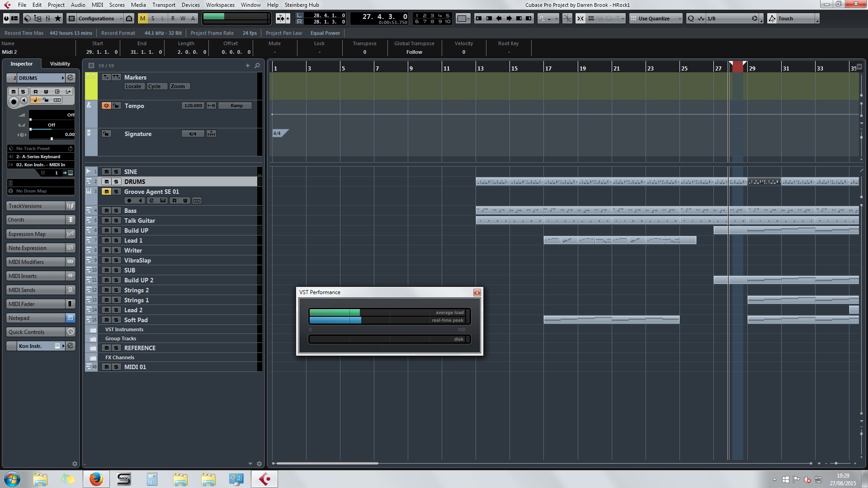Expand the VST Instruments folder
The height and width of the screenshot is (488, 868).
click(93, 329)
